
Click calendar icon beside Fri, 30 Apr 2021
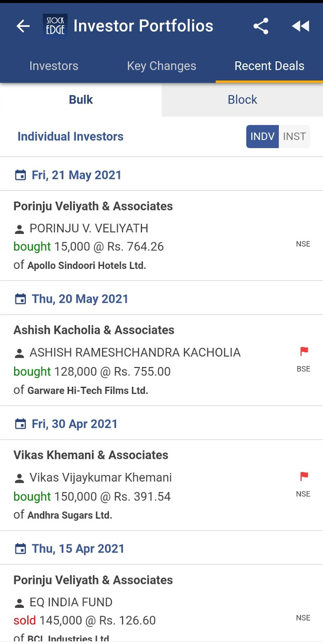click(x=20, y=424)
